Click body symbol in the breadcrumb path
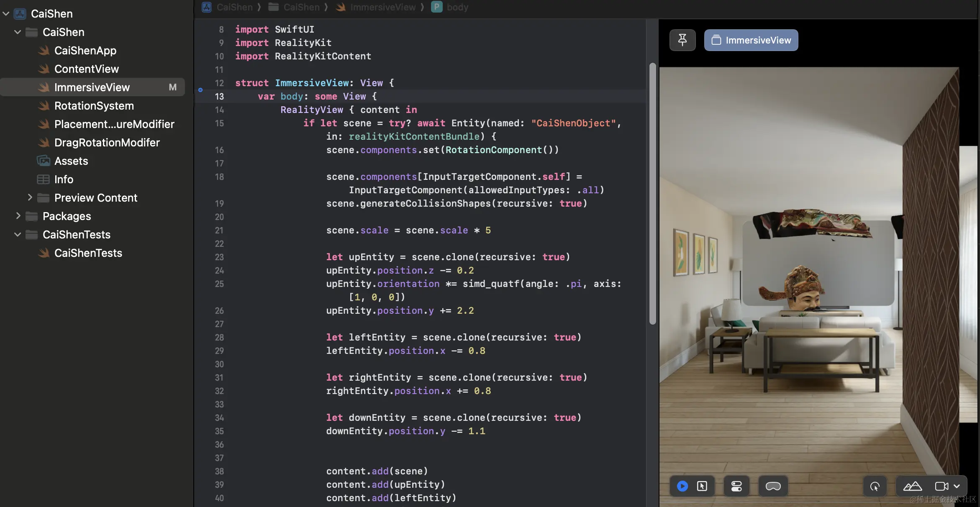 point(457,7)
